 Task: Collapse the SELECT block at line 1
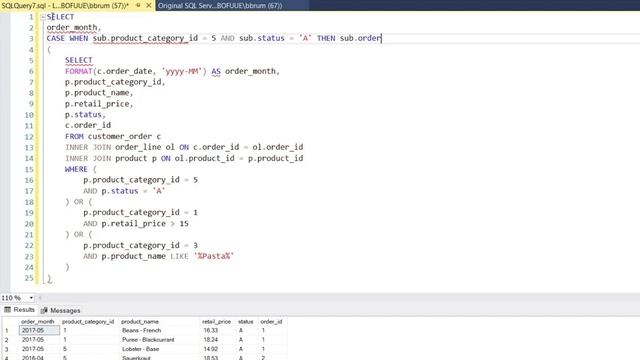pyautogui.click(x=42, y=17)
